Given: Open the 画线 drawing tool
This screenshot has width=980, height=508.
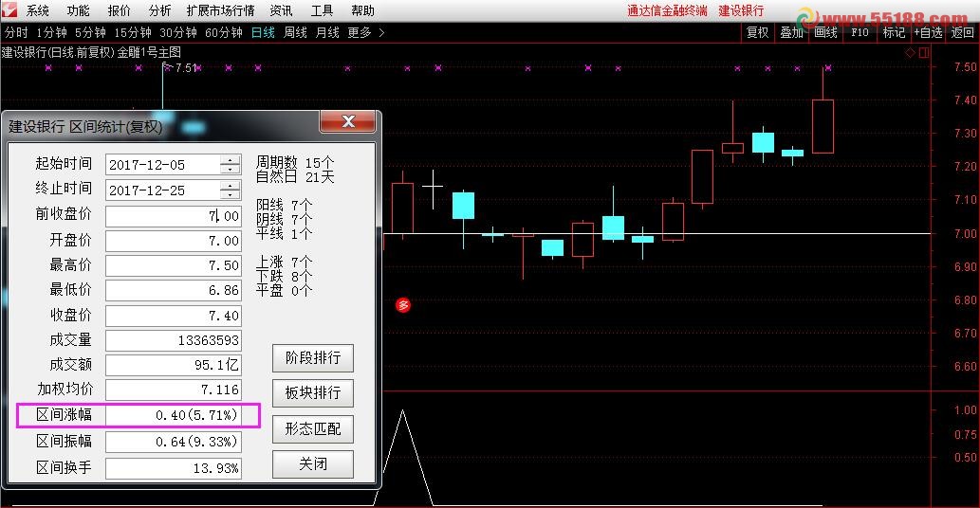Looking at the screenshot, I should (x=825, y=32).
